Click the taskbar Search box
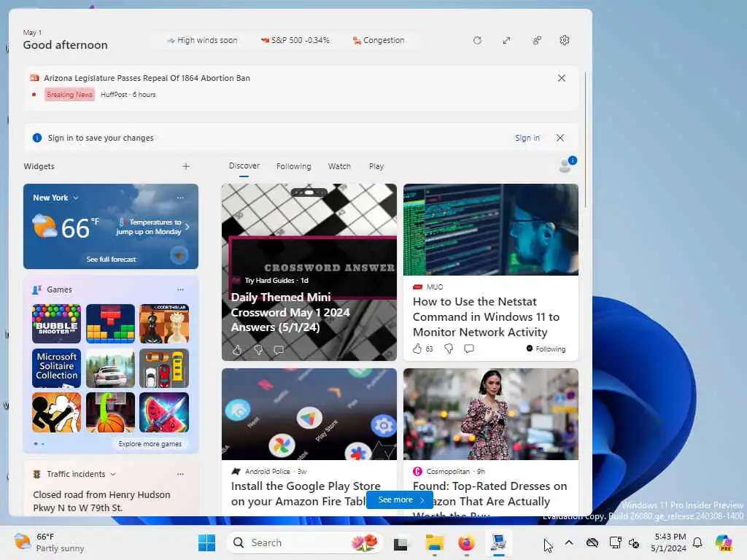The width and height of the screenshot is (747, 560). click(305, 542)
